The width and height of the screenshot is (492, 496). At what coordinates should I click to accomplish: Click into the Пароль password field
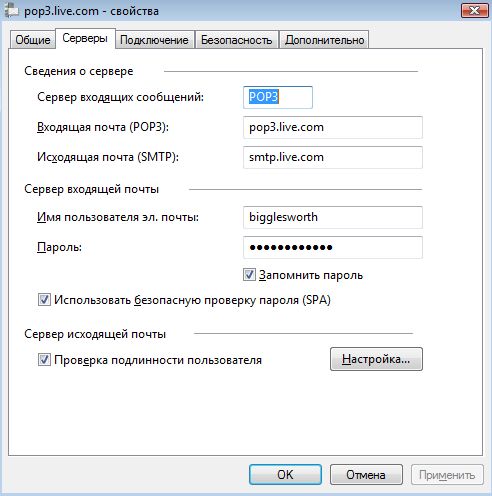coord(333,247)
